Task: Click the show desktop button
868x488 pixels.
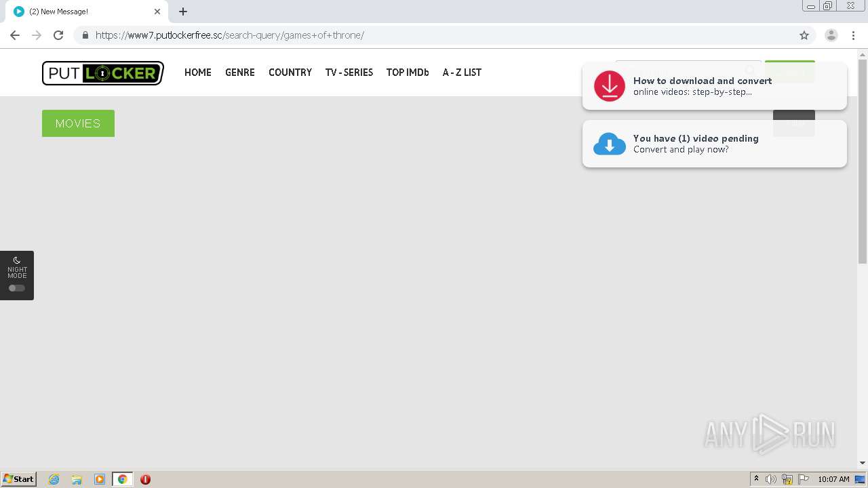Action: click(x=860, y=479)
